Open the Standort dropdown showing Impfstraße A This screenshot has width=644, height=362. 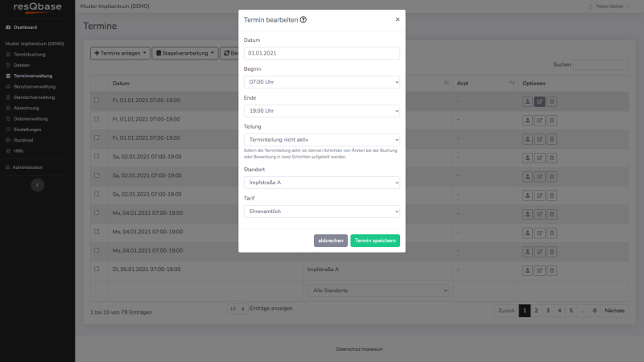pos(321,183)
